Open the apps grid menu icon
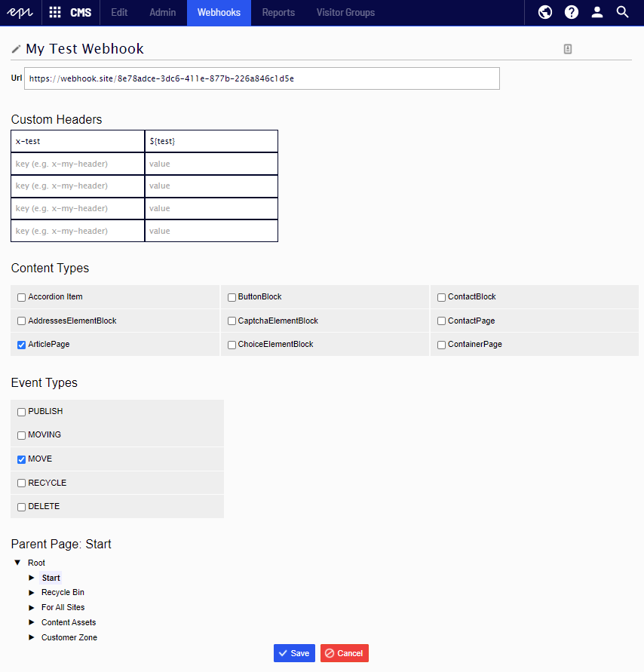 point(55,13)
